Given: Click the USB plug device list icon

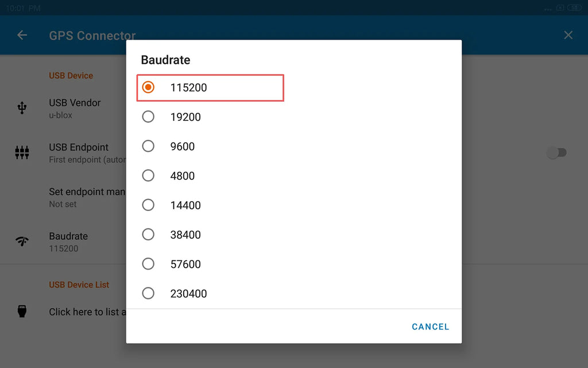Looking at the screenshot, I should [22, 311].
